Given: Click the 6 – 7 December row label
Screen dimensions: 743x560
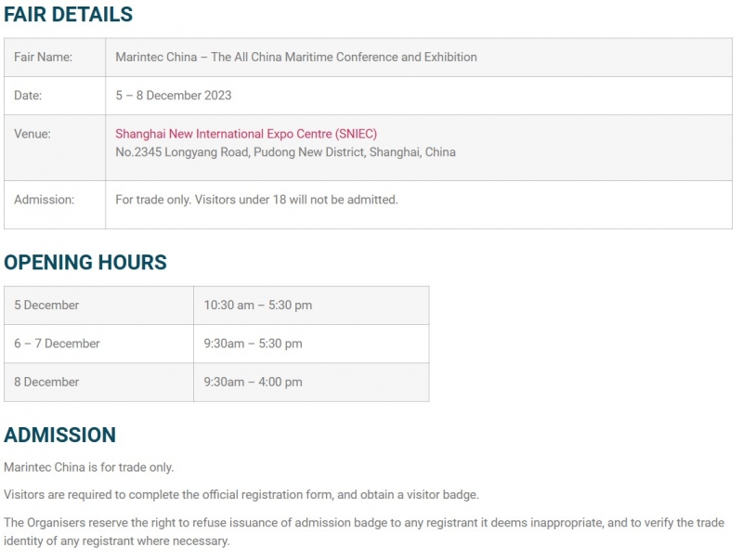Looking at the screenshot, I should click(57, 344).
